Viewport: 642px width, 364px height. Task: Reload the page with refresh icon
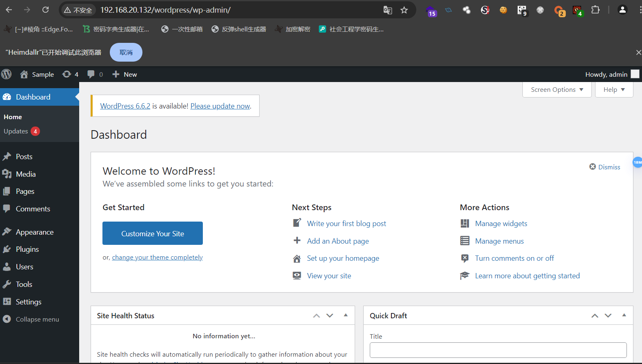pos(46,10)
